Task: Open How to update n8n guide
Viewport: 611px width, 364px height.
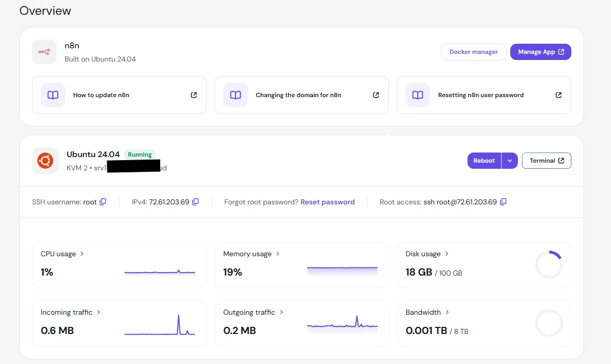Action: (x=119, y=95)
